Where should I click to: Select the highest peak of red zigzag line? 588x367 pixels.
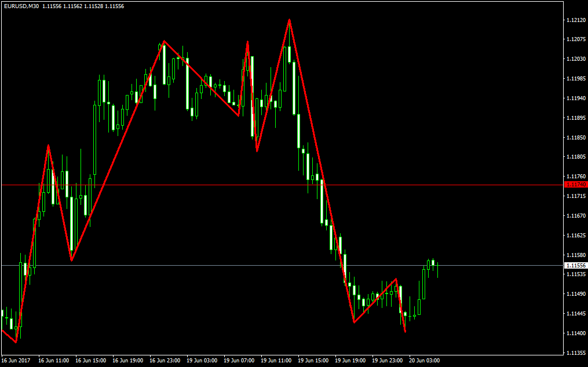(x=289, y=20)
